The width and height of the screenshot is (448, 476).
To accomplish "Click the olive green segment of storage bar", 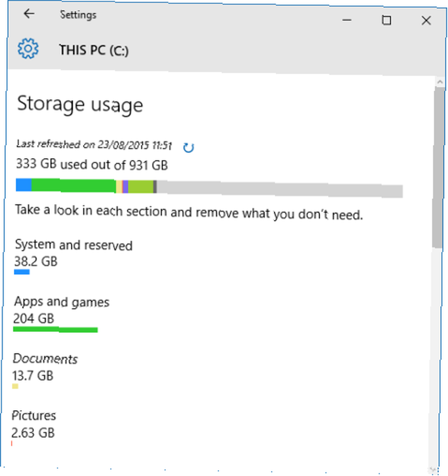I will click(x=141, y=187).
